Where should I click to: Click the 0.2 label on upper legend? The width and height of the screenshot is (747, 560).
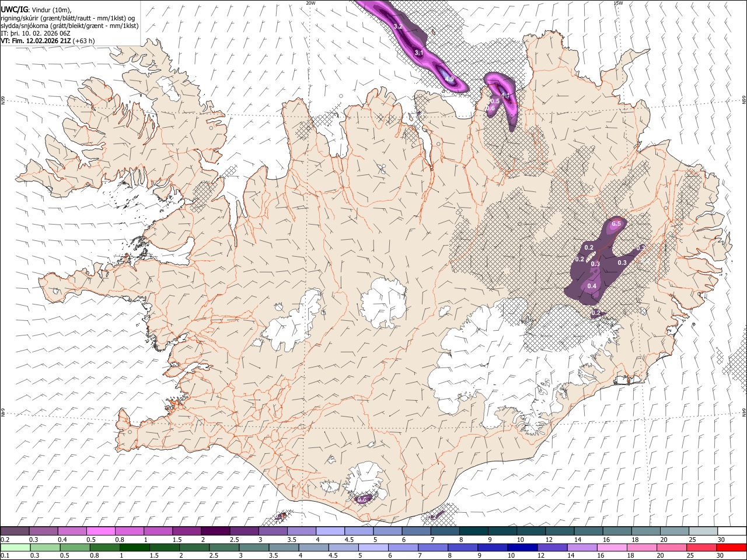[x=5, y=540]
